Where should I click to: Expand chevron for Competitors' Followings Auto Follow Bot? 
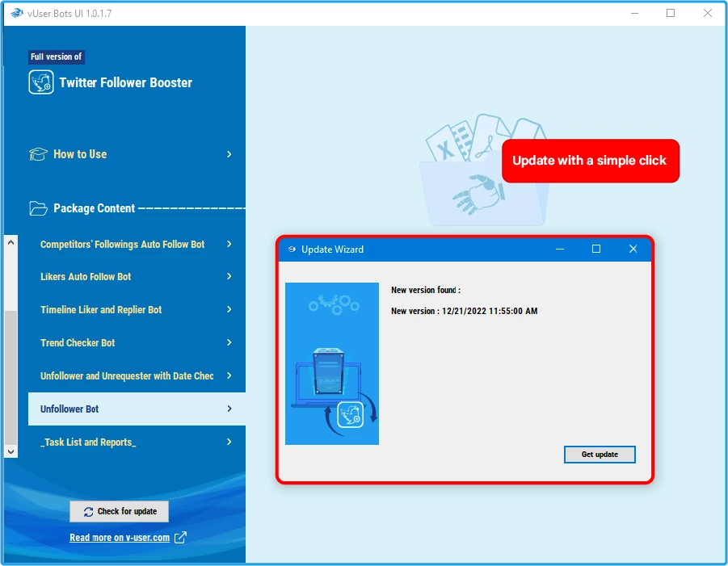(x=229, y=244)
